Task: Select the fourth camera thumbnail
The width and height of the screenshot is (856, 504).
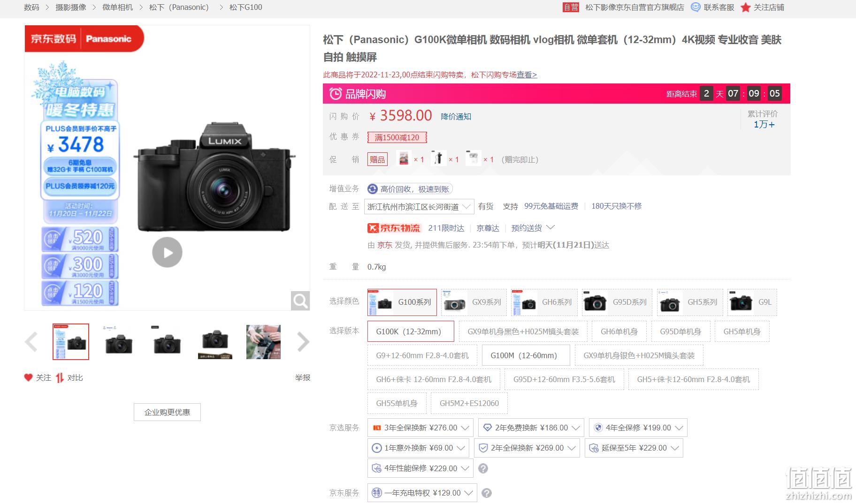Action: pyautogui.click(x=215, y=342)
